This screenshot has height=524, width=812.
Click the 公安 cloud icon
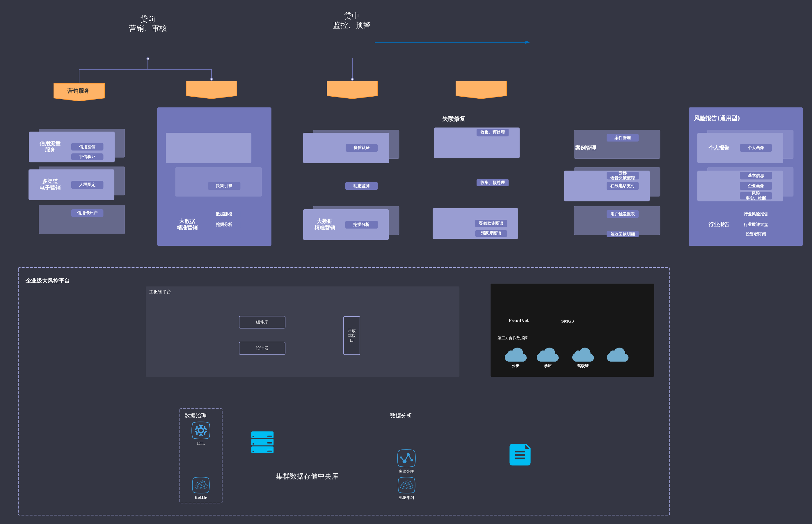516,355
